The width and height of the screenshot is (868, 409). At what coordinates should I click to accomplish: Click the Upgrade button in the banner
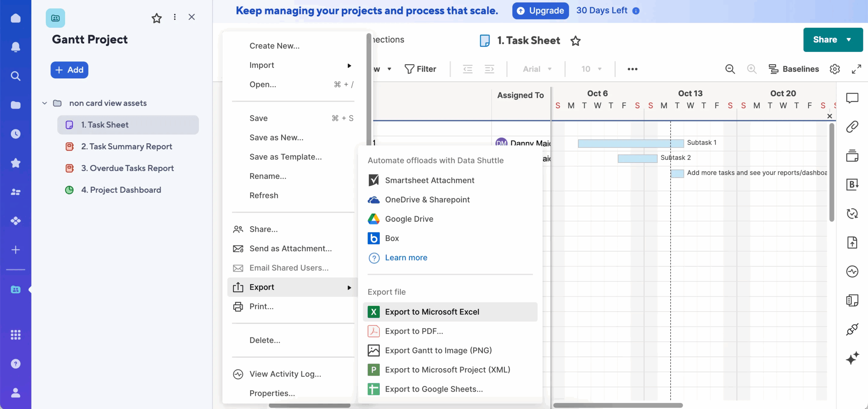pyautogui.click(x=540, y=11)
